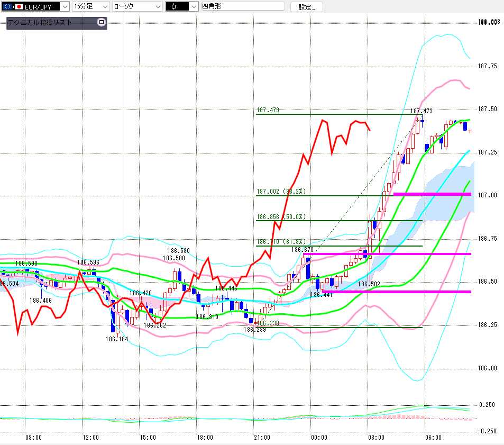Click the Japan flag icon in the pair selector

click(x=19, y=6)
